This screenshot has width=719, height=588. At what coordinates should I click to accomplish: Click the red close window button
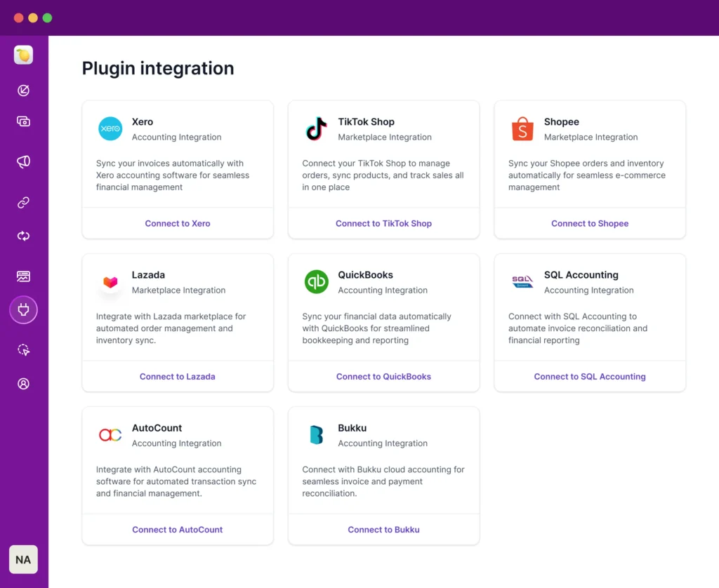click(x=19, y=18)
